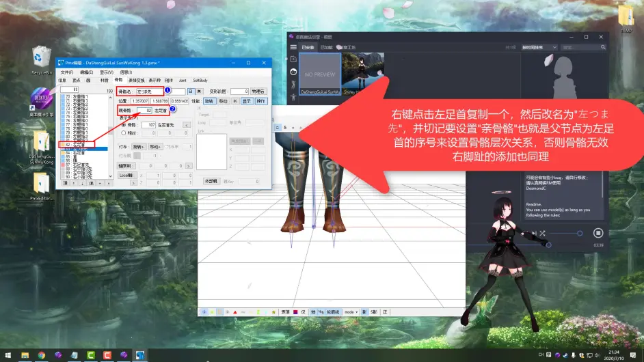Click the purple color square in viewport toolbar

[x=295, y=312]
